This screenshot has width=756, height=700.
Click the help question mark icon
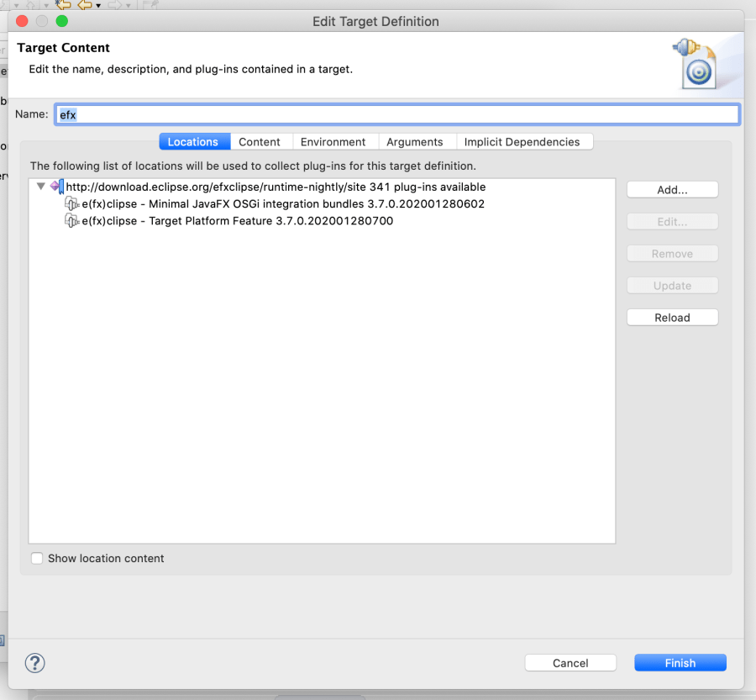[x=34, y=663]
